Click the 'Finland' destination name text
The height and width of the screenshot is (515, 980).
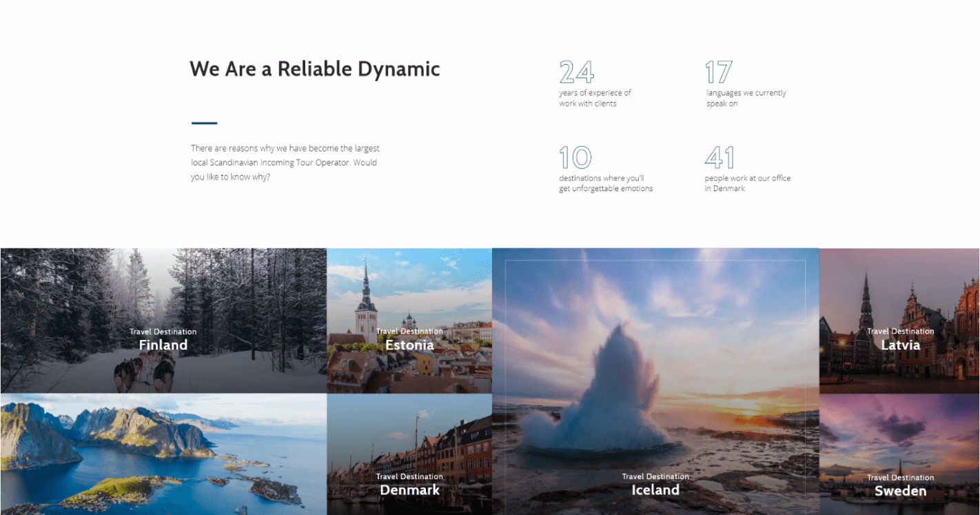163,345
